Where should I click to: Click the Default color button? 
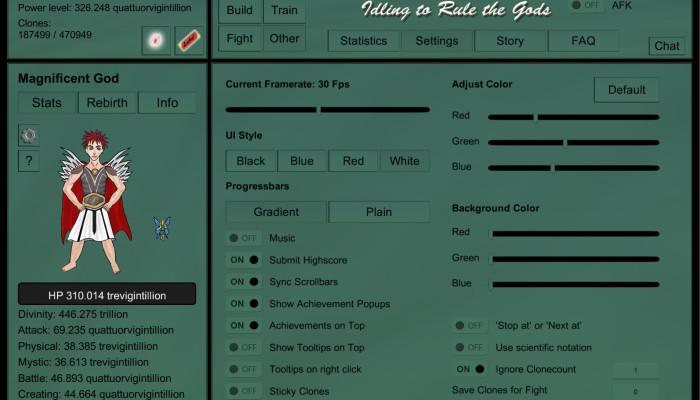click(x=626, y=90)
